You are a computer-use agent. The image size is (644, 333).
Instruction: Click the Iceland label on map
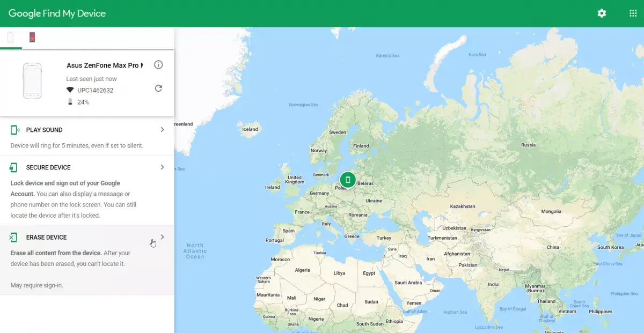pyautogui.click(x=250, y=129)
